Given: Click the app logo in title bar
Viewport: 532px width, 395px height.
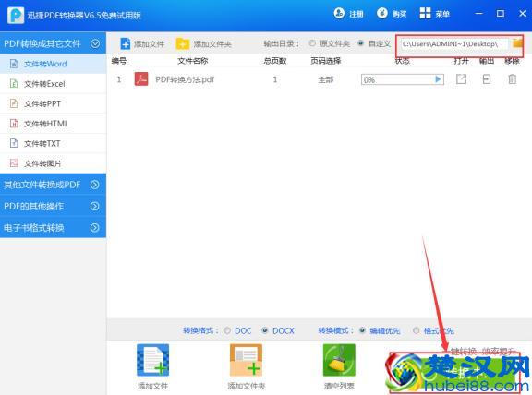Looking at the screenshot, I should click(16, 15).
